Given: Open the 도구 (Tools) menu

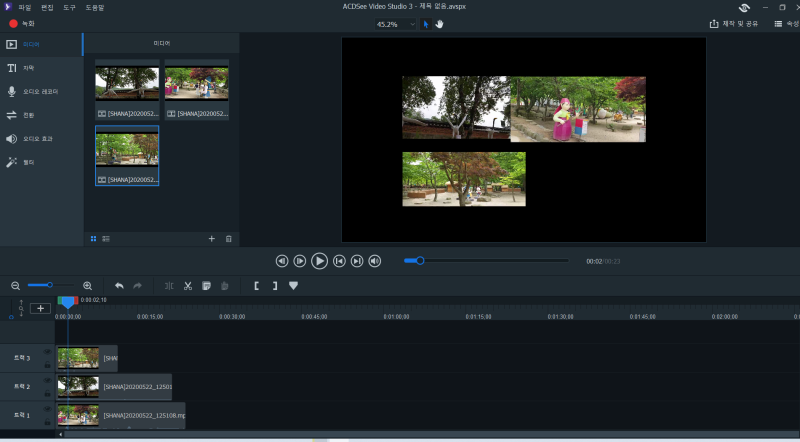Looking at the screenshot, I should click(x=69, y=8).
